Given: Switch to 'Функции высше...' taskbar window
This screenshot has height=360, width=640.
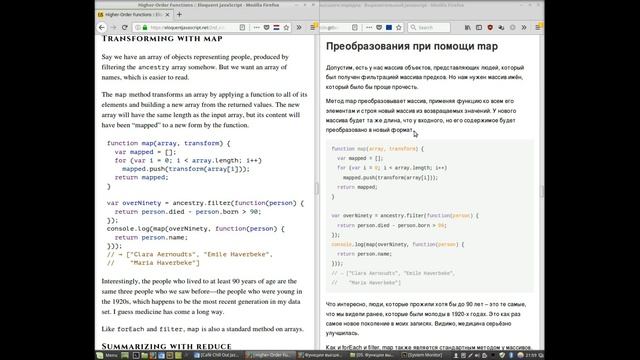Looking at the screenshot, I should pyautogui.click(x=320, y=356).
